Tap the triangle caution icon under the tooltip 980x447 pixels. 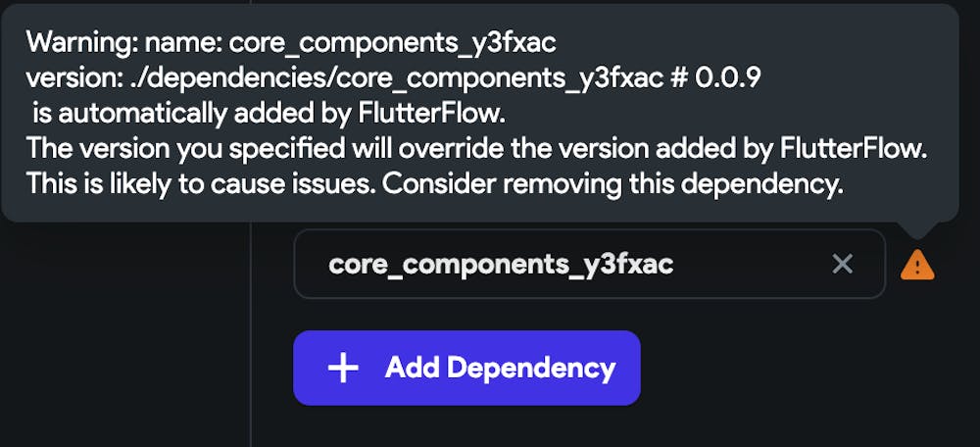(917, 265)
